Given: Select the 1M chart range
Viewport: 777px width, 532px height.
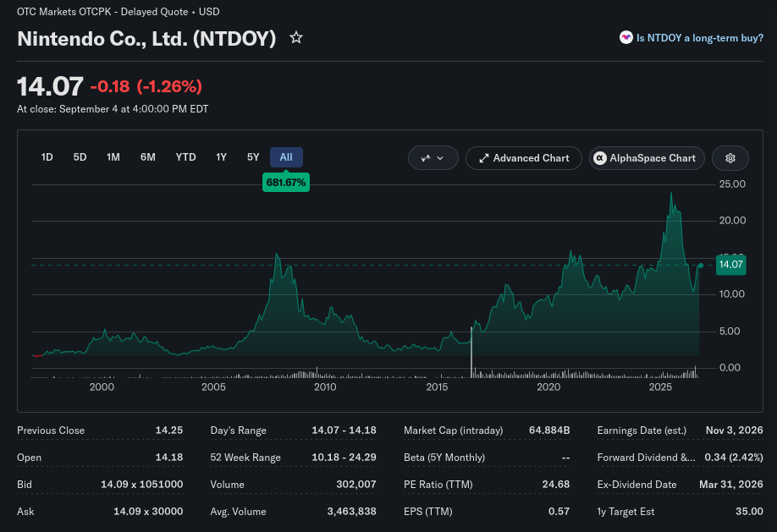Looking at the screenshot, I should point(113,157).
